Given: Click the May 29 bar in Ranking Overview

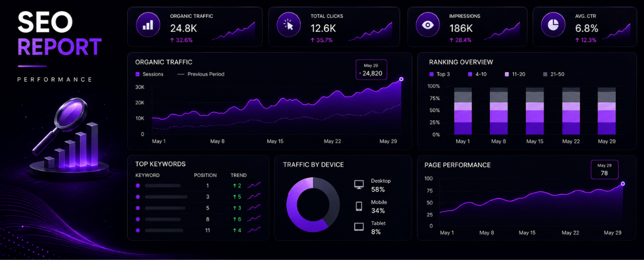Looking at the screenshot, I should point(607,111).
